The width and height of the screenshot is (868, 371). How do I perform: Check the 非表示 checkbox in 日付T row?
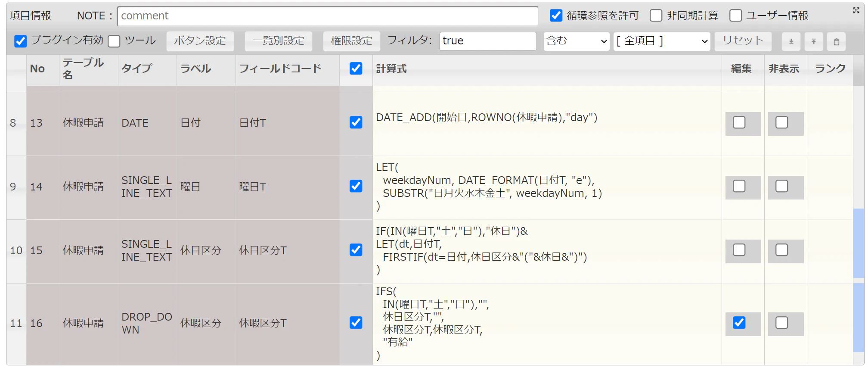[782, 122]
